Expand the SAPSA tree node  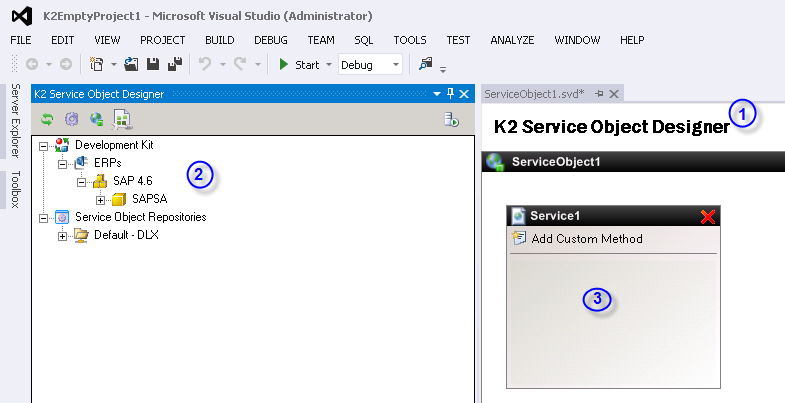click(x=101, y=200)
